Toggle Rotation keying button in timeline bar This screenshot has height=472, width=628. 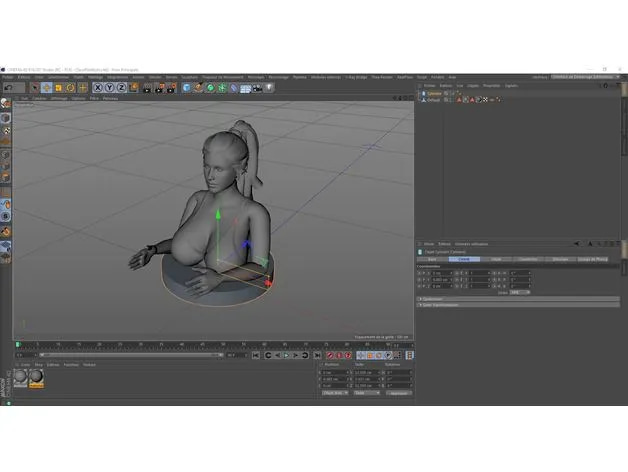tap(379, 355)
